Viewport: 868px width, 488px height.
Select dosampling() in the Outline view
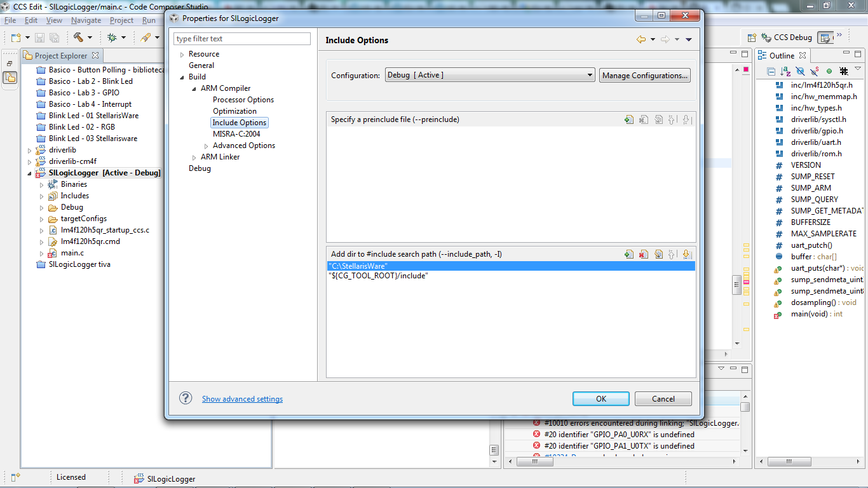824,302
